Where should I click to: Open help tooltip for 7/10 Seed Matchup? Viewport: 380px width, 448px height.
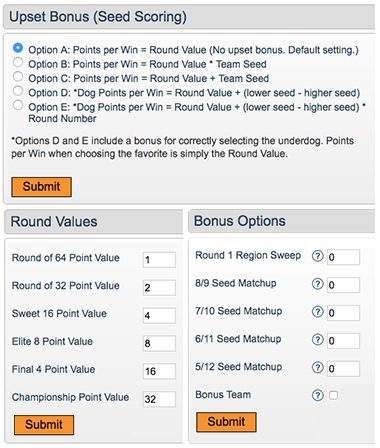[x=317, y=312]
